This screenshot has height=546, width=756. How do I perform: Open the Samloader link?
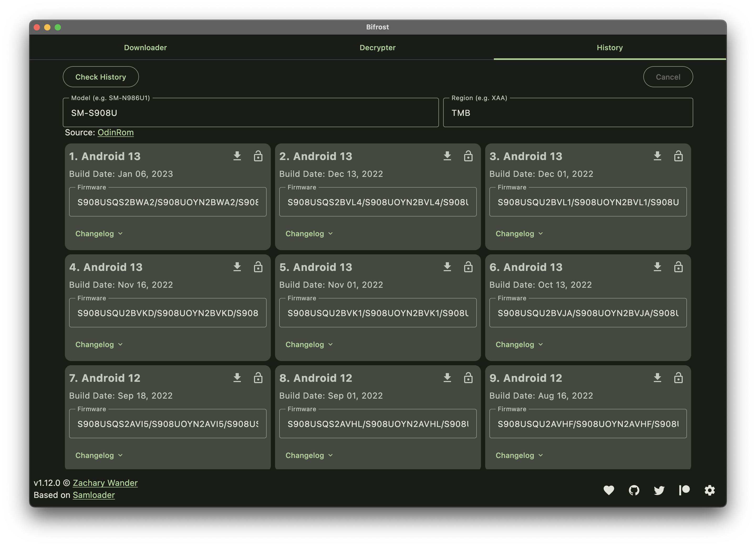(x=94, y=495)
